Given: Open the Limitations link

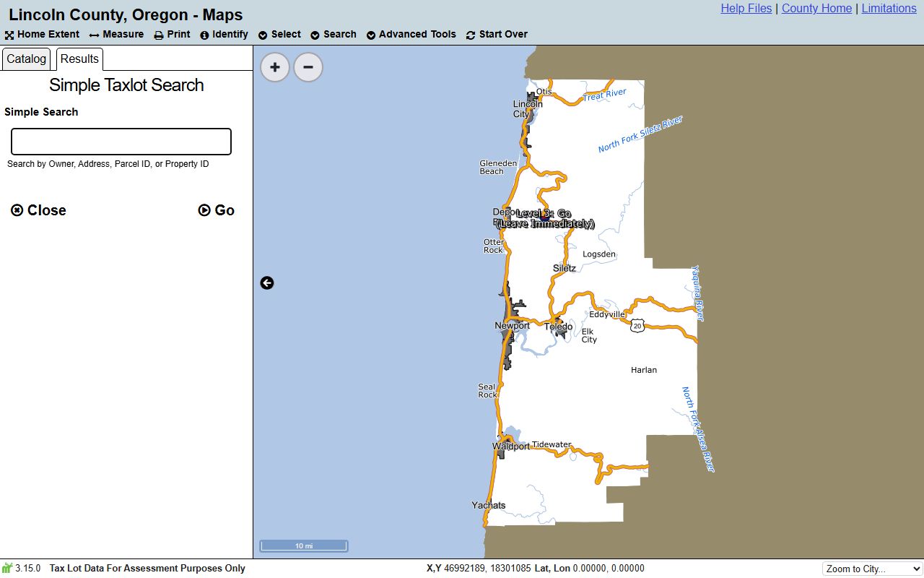Looking at the screenshot, I should coord(889,9).
